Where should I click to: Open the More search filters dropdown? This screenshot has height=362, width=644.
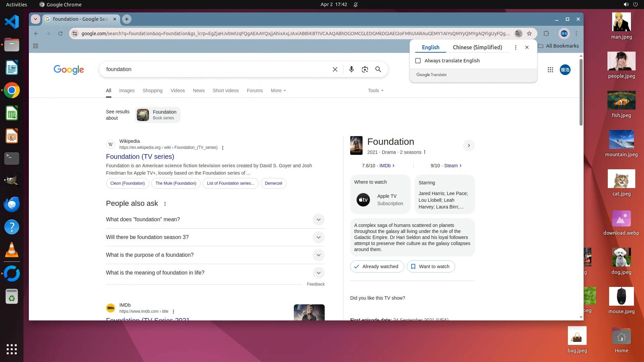pyautogui.click(x=278, y=90)
